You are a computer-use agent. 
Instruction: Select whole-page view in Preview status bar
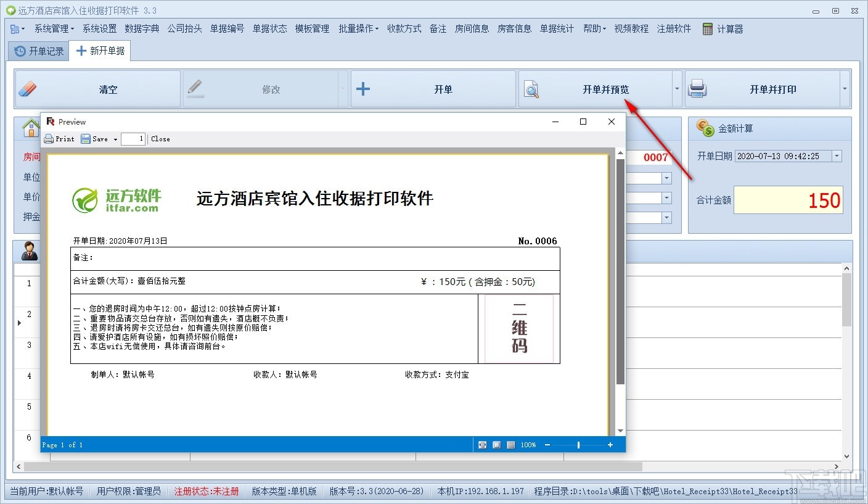click(496, 445)
